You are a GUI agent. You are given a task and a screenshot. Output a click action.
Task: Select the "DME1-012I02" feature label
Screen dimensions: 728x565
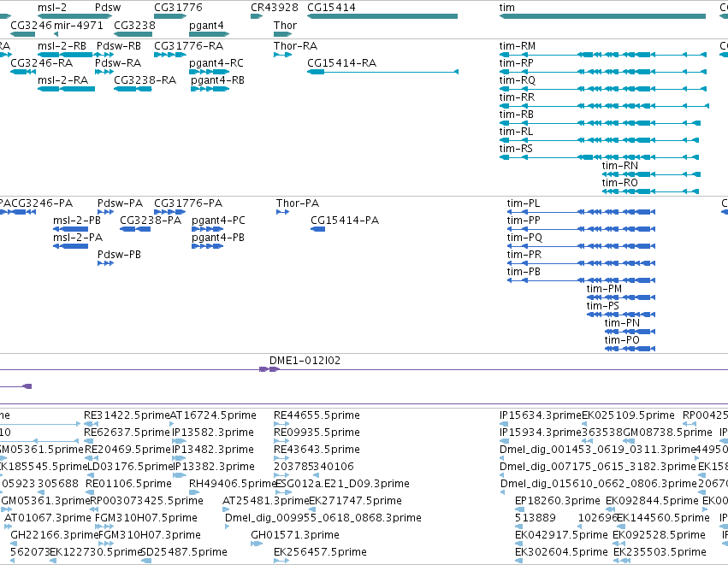(305, 361)
